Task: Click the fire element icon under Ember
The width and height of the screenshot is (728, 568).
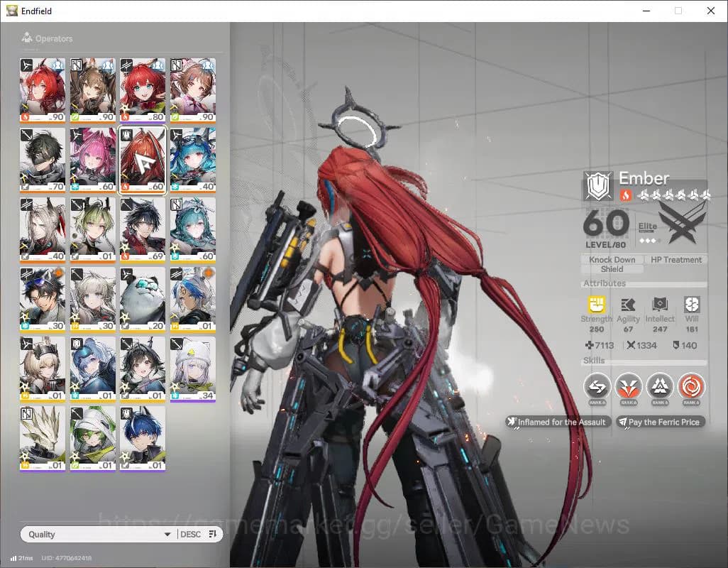Action: pos(625,195)
